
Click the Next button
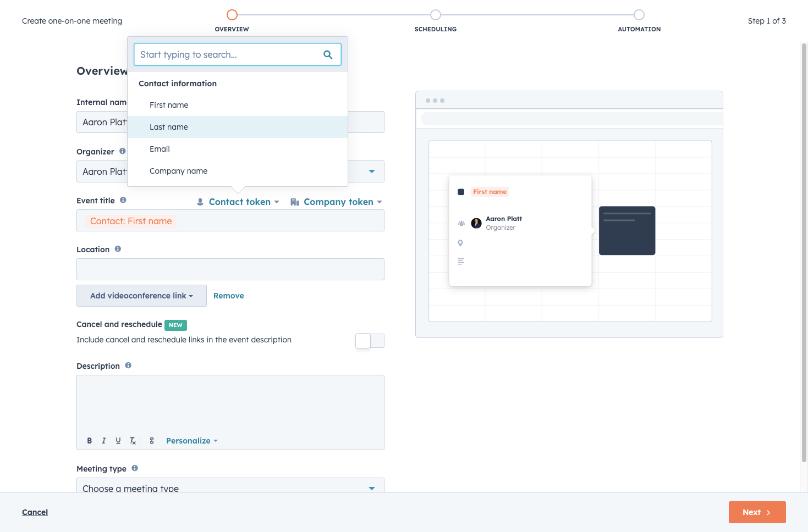pos(757,512)
